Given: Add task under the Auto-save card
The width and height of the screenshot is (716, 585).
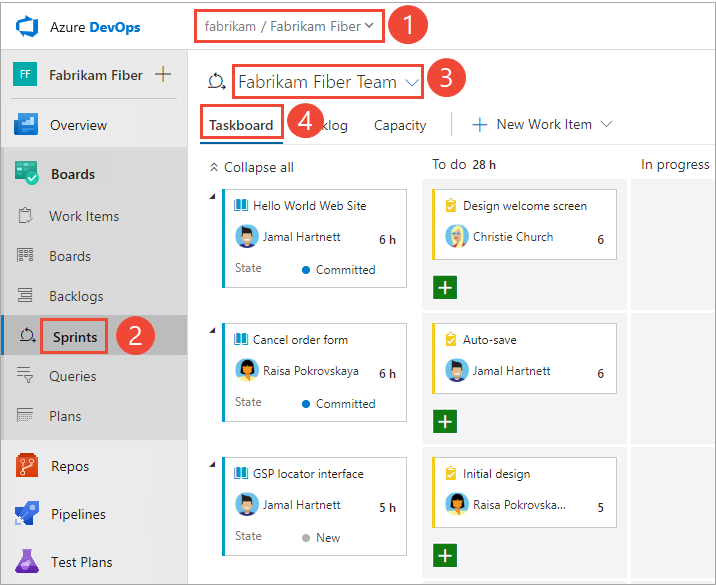Looking at the screenshot, I should click(x=445, y=421).
